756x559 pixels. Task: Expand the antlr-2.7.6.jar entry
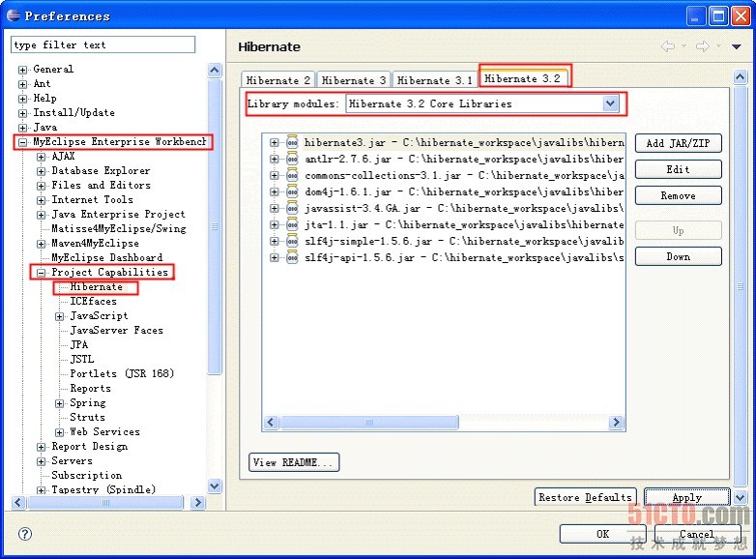pos(275,159)
